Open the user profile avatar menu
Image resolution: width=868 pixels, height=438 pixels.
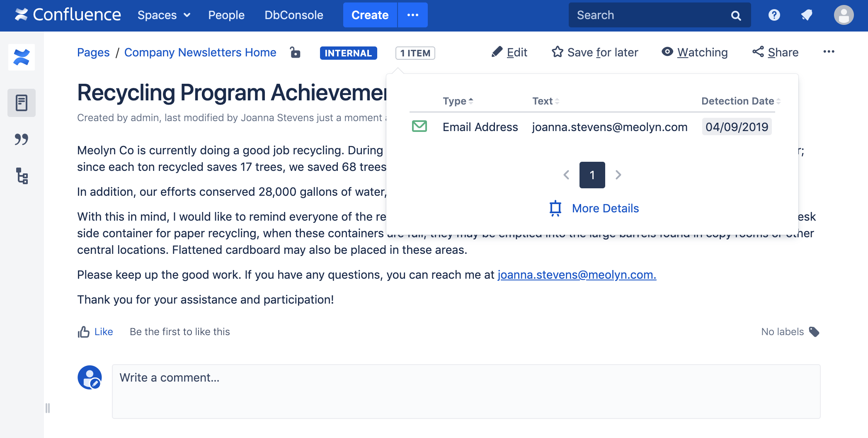pyautogui.click(x=844, y=15)
